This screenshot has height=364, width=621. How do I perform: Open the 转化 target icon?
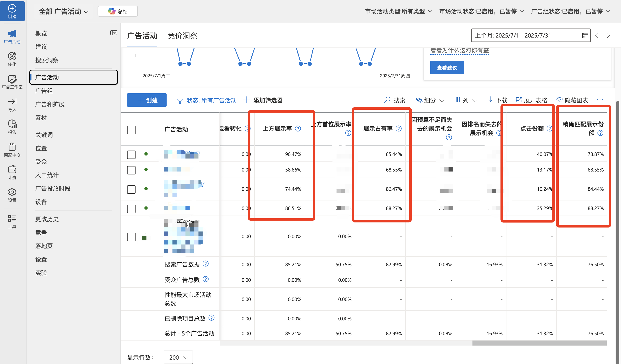point(12,56)
